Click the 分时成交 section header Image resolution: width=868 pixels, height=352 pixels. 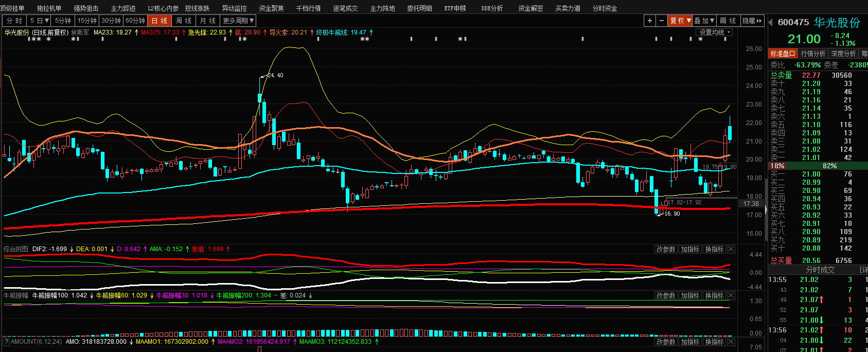(820, 270)
